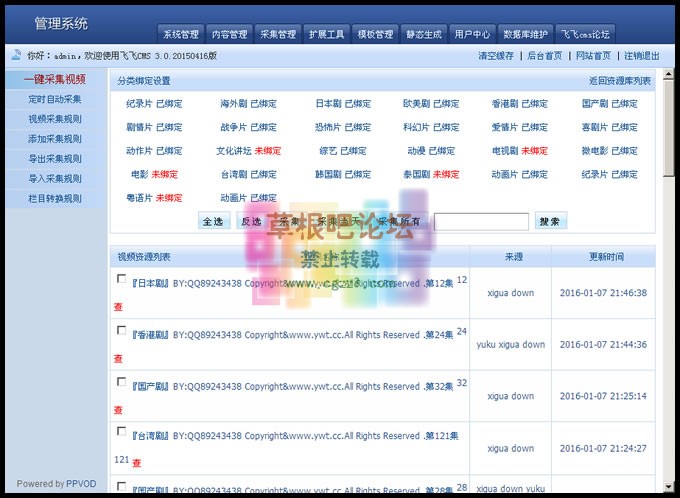This screenshot has width=680, height=498.
Task: Click the vertical scrollbar thumb
Action: coord(668,128)
